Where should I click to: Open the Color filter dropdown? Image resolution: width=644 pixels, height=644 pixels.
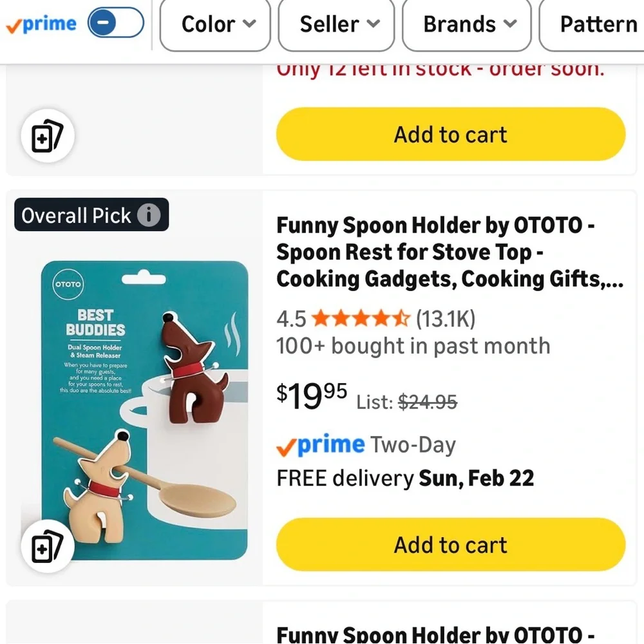click(x=215, y=24)
